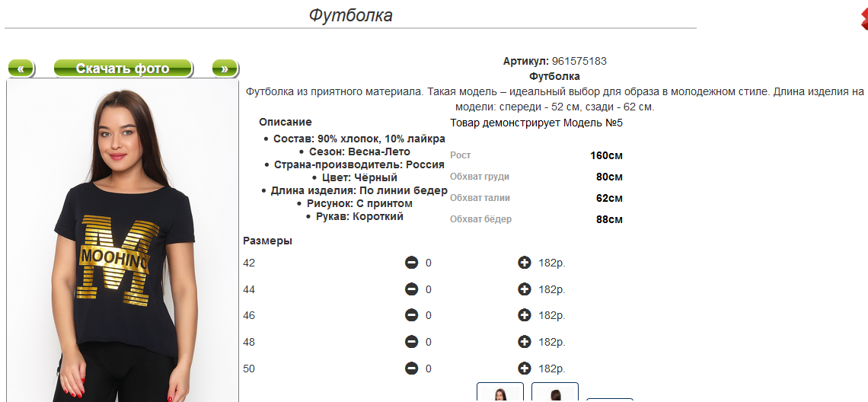Viewport: 868px width, 402px height.
Task: Click the main product photo
Action: tap(123, 241)
